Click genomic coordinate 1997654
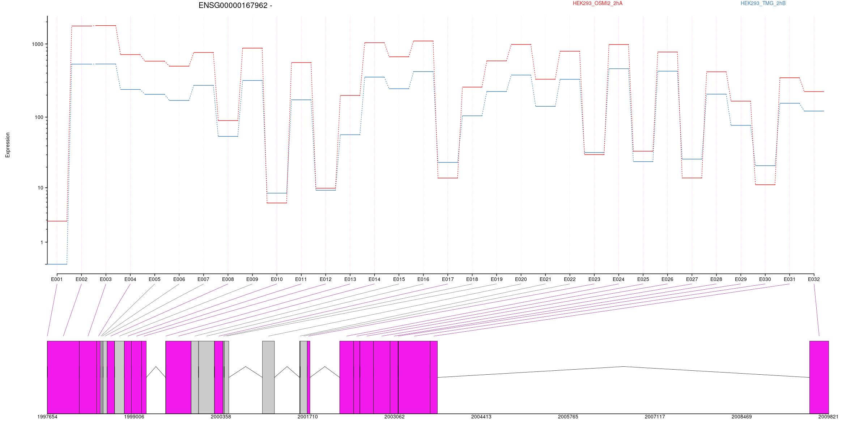Viewport: 868px width, 434px height. (x=47, y=417)
